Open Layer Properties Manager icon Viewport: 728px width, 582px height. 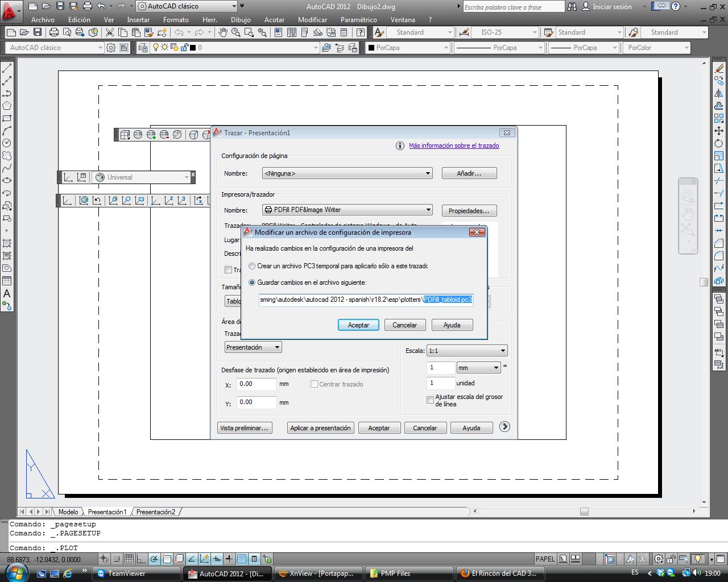pyautogui.click(x=143, y=48)
